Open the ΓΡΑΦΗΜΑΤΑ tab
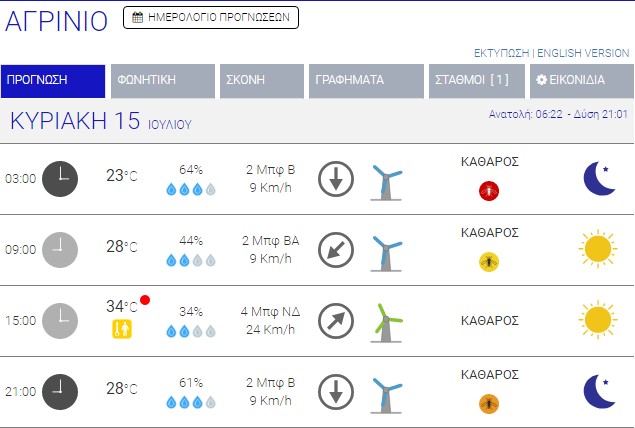The width and height of the screenshot is (635, 428). 366,81
